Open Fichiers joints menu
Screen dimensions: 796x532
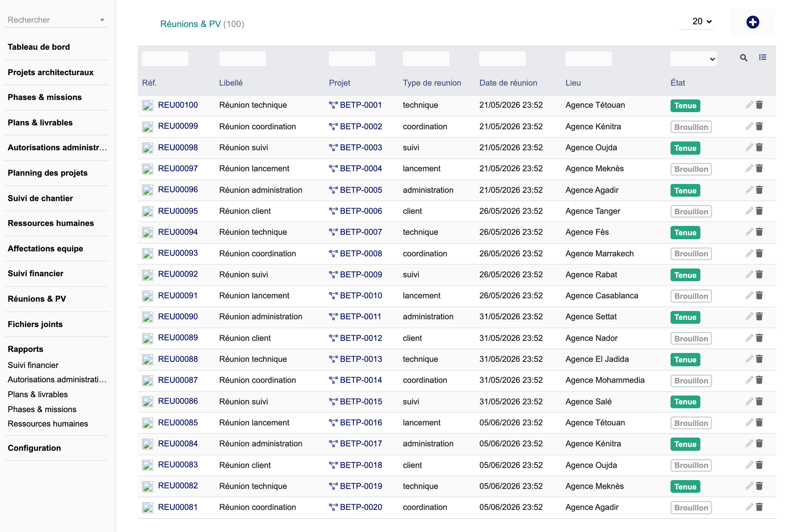(35, 324)
